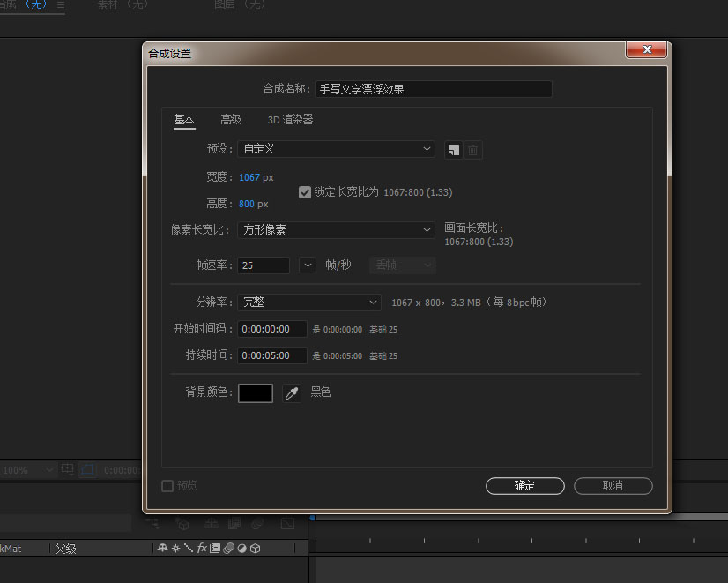The image size is (728, 583).
Task: Click the Shy switch column icon
Action: pyautogui.click(x=162, y=548)
